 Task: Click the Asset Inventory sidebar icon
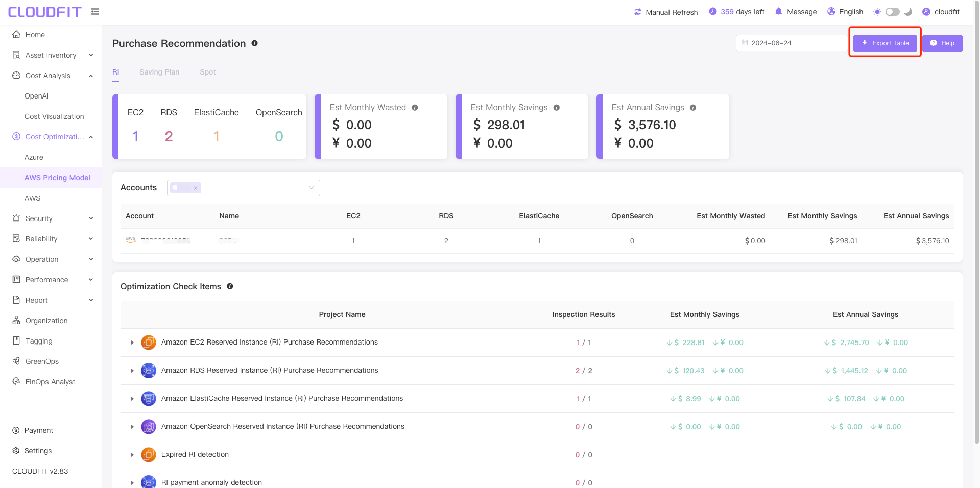pyautogui.click(x=16, y=55)
